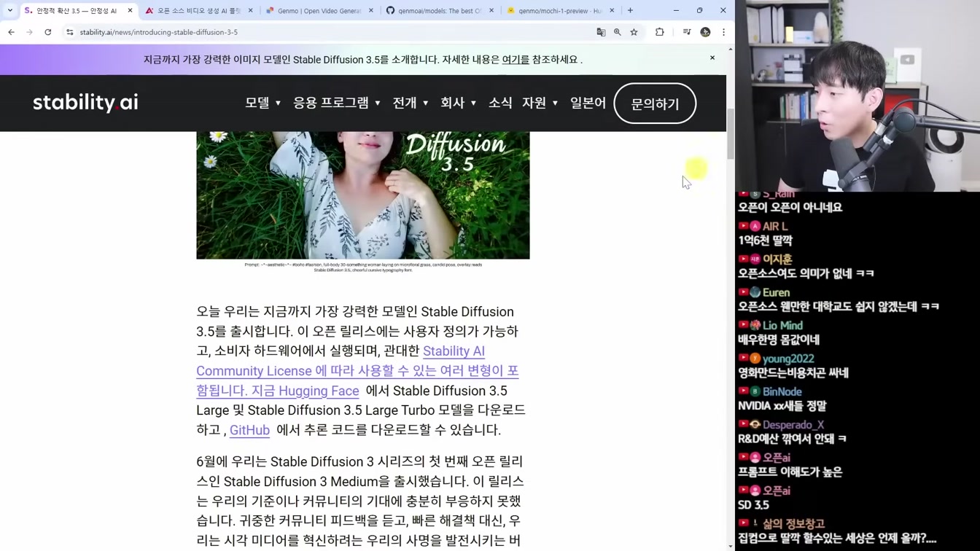Close the 오픈 소스 비디오 생성 AI tab
The width and height of the screenshot is (980, 551).
point(250,11)
